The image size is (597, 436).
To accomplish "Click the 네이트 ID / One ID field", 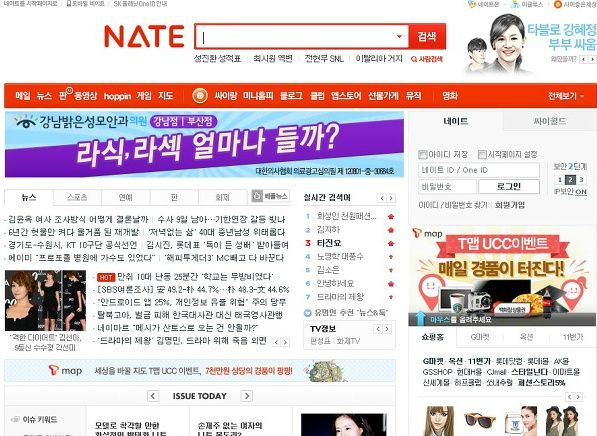I will pos(479,170).
